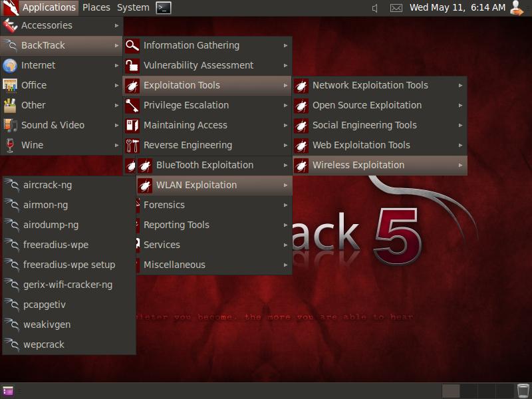Viewport: 532px width, 399px height.
Task: Click the show desktop icon bottom left
Action: [8, 389]
